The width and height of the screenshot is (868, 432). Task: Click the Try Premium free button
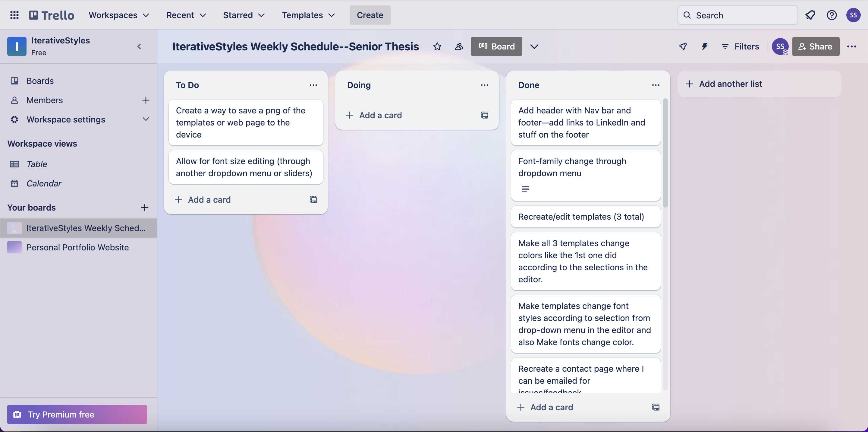[x=77, y=415]
